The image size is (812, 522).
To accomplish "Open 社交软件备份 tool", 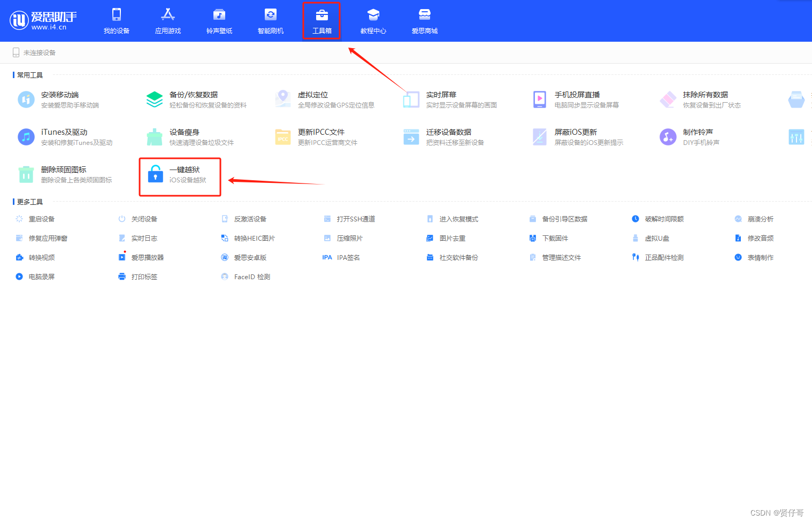I will coord(453,257).
